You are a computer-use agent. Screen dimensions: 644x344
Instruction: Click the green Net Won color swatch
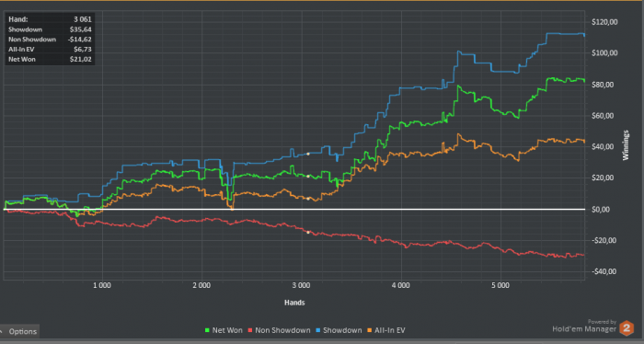click(x=207, y=330)
